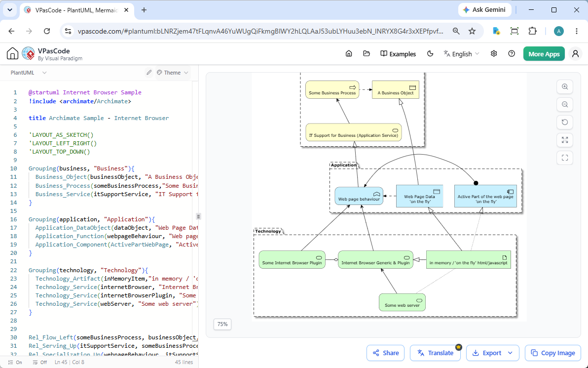
Task: Toggle dark mode moon icon
Action: [430, 54]
